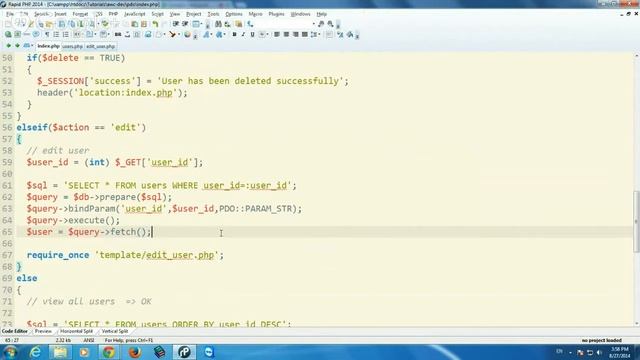Click the 'ANSI' encoding status entry
The width and height of the screenshot is (640, 360).
point(89,340)
